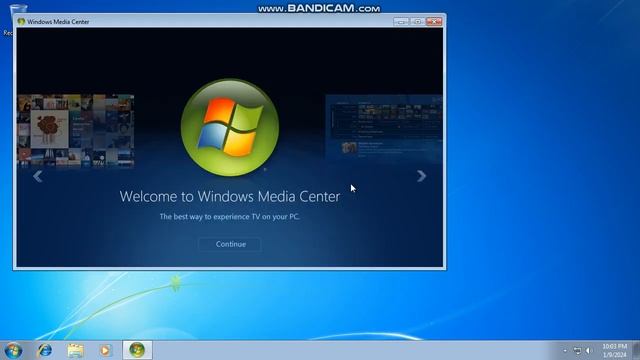Open the network status tray icon
This screenshot has height=360, width=640.
coord(577,351)
